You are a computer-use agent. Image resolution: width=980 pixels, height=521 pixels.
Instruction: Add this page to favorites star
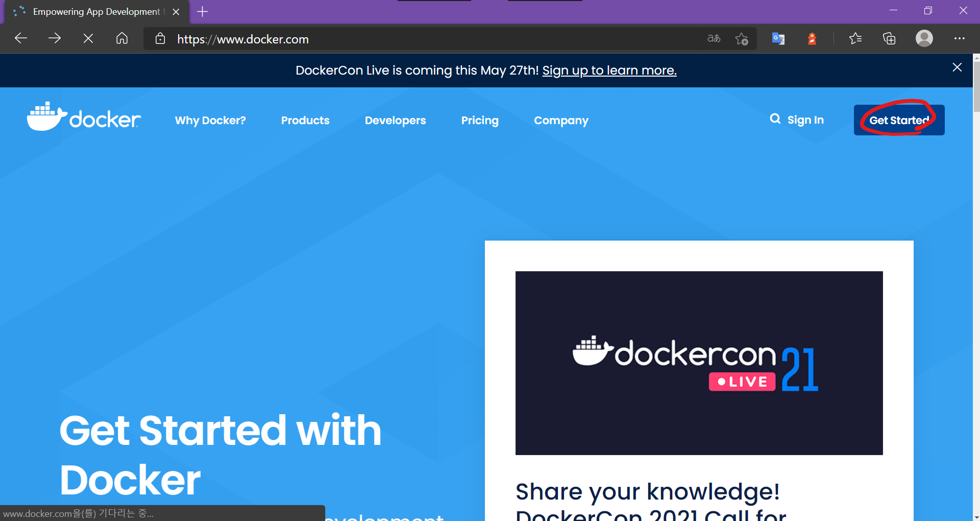click(x=742, y=39)
